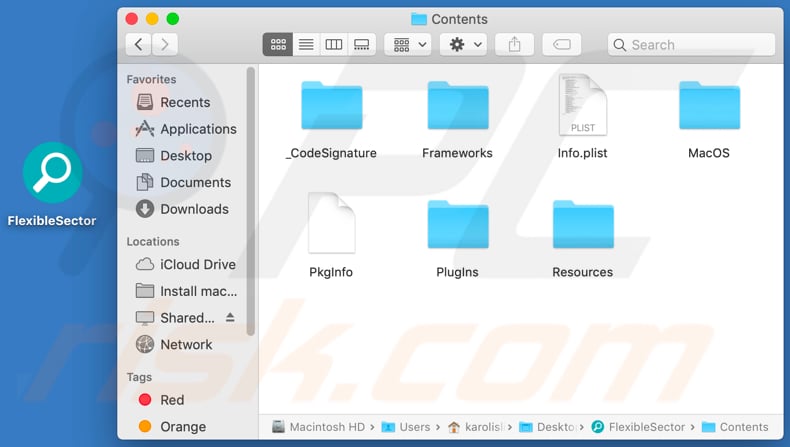Click the _CodeSignature name label

[331, 153]
